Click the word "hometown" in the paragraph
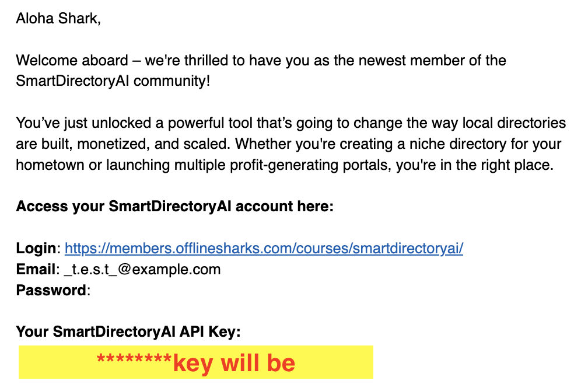Screen dimensions: 588x384 [48, 165]
